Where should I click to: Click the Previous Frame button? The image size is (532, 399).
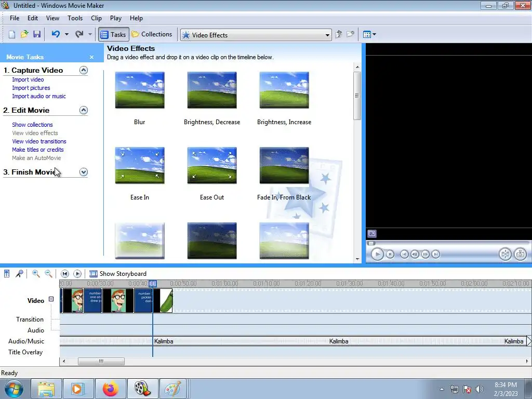(415, 254)
